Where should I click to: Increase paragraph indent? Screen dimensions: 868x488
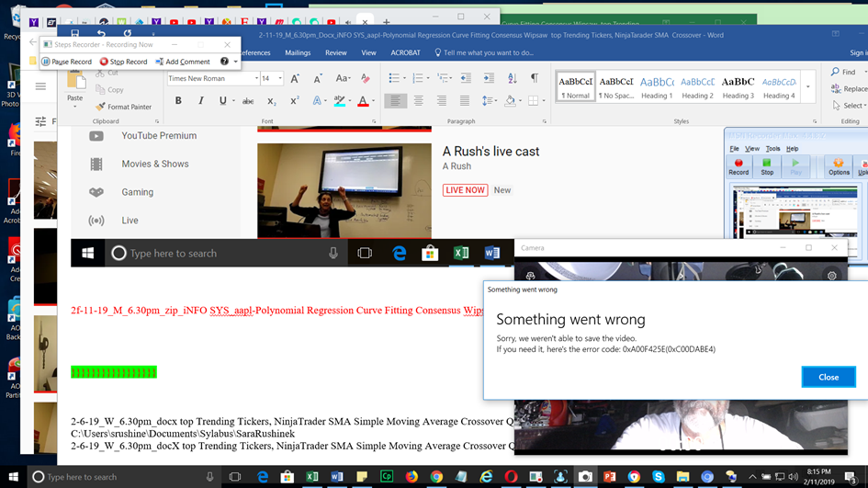pyautogui.click(x=489, y=79)
